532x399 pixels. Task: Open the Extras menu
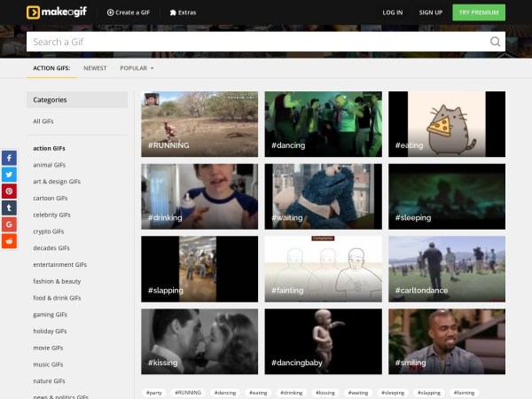(x=183, y=12)
